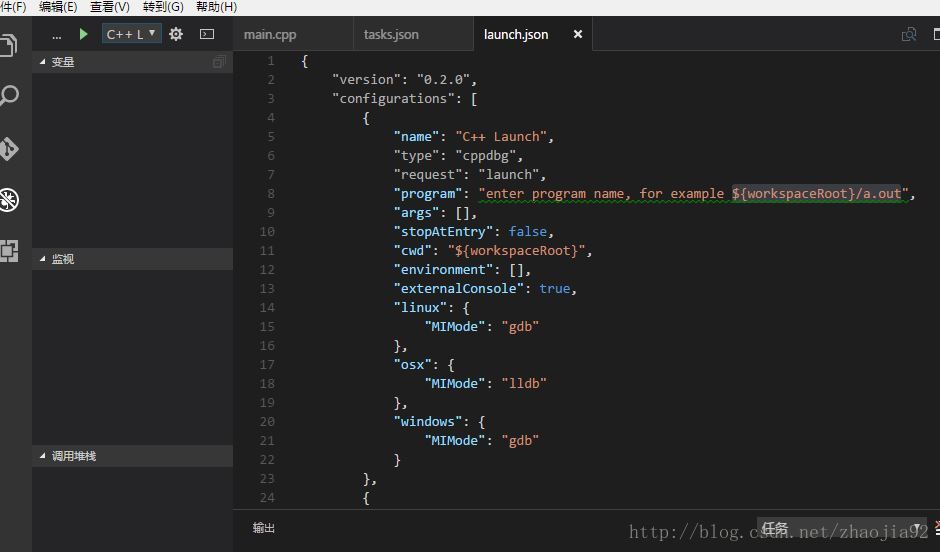This screenshot has height=552, width=940.
Task: Open the Extensions view in activity bar
Action: pyautogui.click(x=9, y=251)
